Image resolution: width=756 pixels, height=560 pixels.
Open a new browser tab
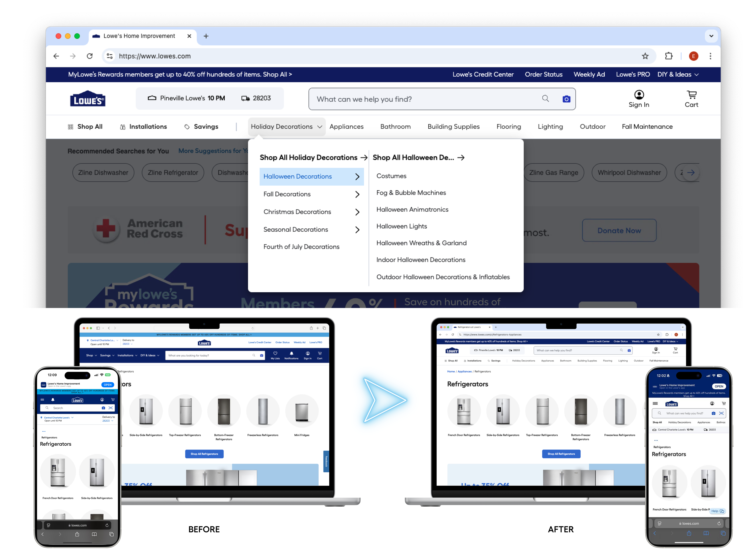point(206,36)
